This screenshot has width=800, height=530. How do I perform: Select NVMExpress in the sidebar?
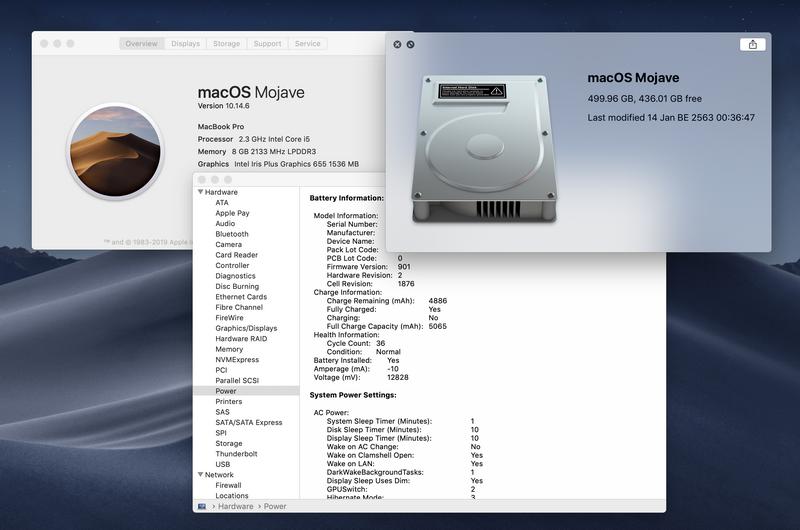(x=237, y=360)
